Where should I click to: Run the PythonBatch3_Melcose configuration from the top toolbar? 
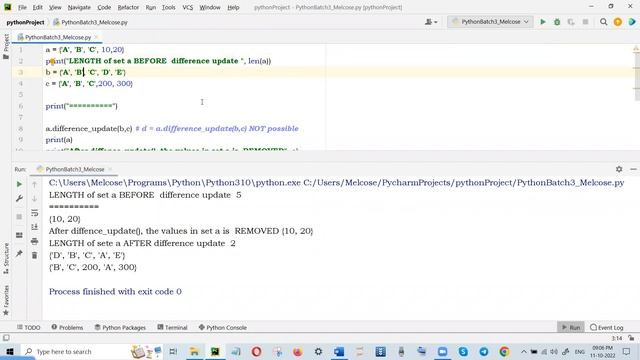click(543, 22)
